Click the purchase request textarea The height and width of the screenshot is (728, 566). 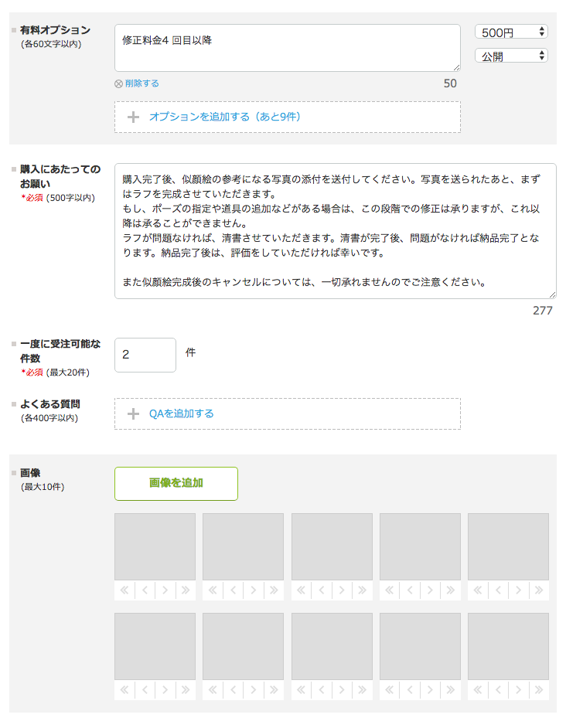tap(335, 231)
